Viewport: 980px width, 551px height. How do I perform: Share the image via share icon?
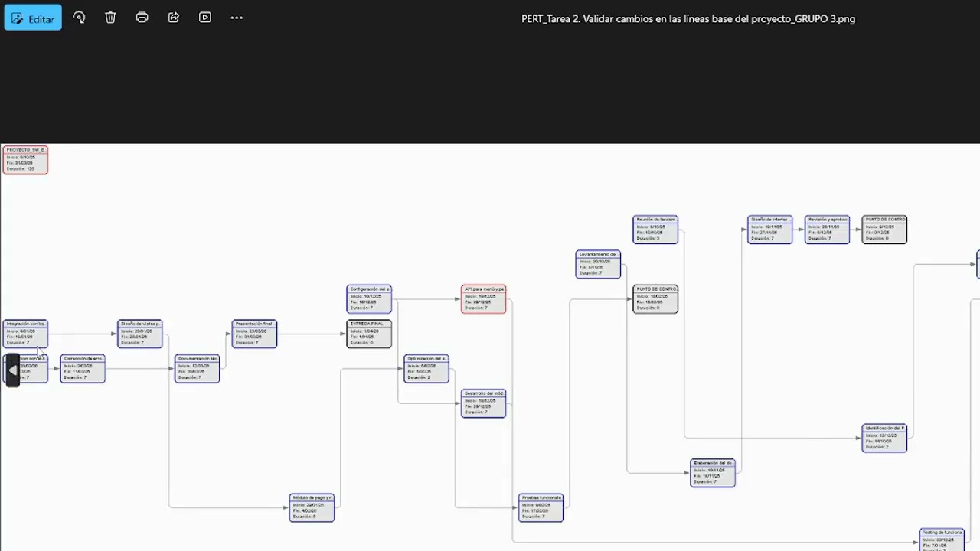pos(174,18)
